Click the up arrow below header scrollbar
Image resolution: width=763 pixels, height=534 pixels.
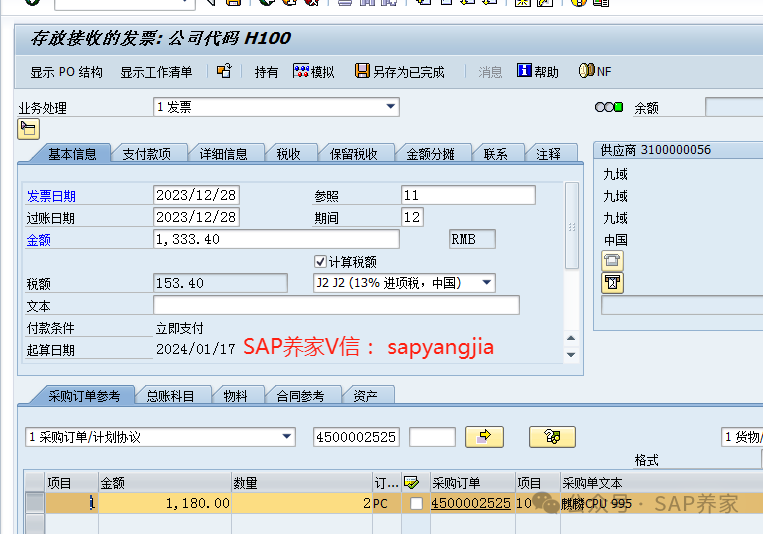(x=571, y=338)
